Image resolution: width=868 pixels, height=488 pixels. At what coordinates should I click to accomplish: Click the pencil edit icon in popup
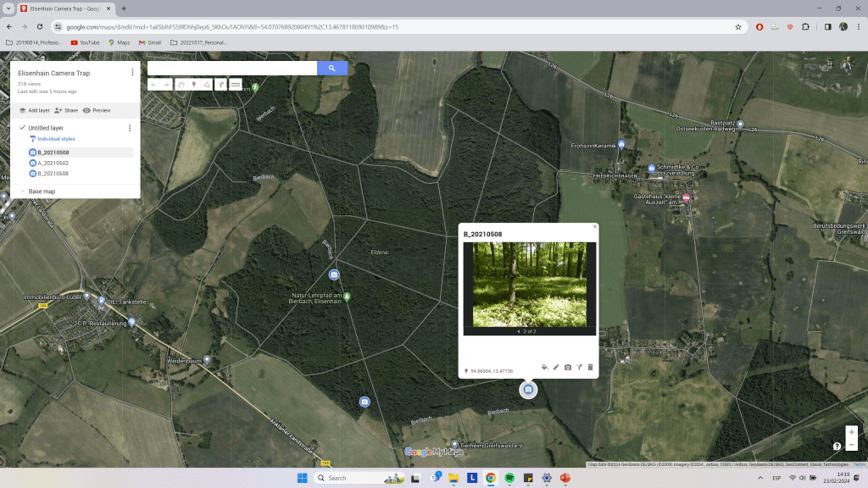(556, 367)
